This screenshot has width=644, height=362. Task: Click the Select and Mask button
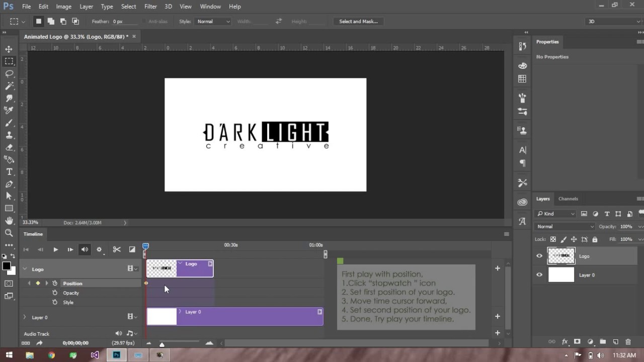[358, 21]
